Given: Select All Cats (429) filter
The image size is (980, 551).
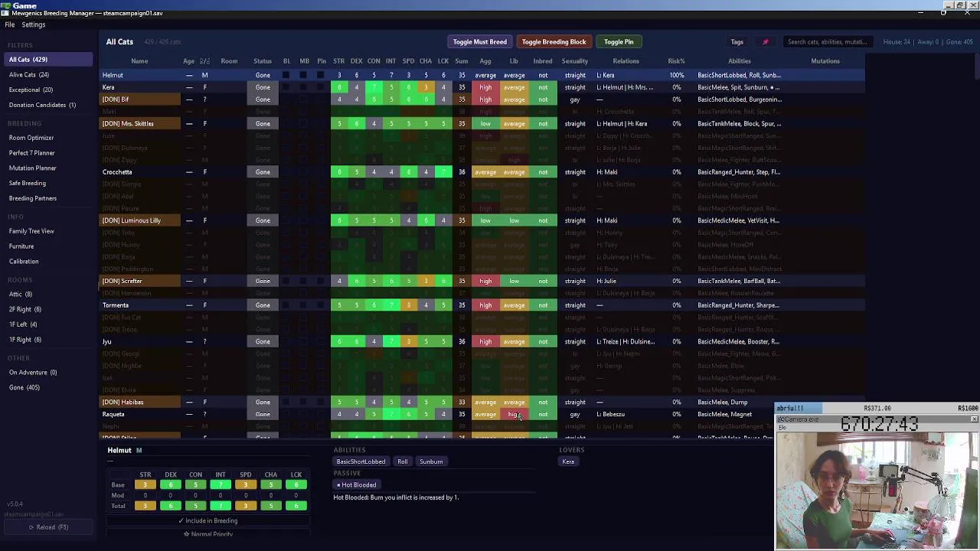Looking at the screenshot, I should pyautogui.click(x=48, y=60).
